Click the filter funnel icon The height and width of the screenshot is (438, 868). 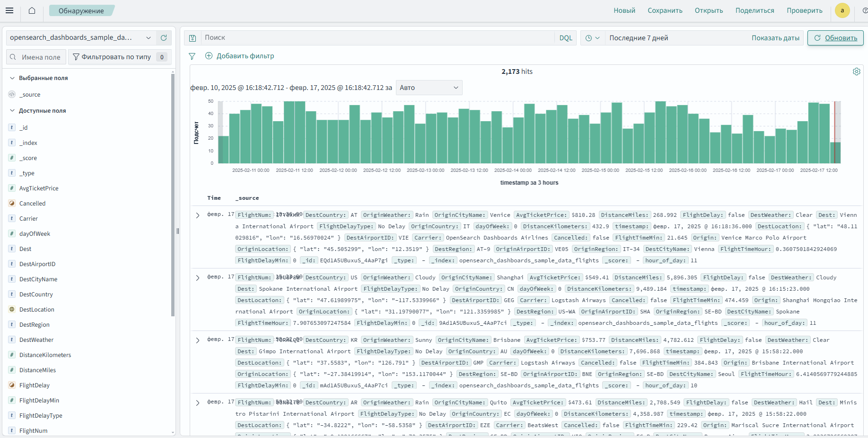192,56
